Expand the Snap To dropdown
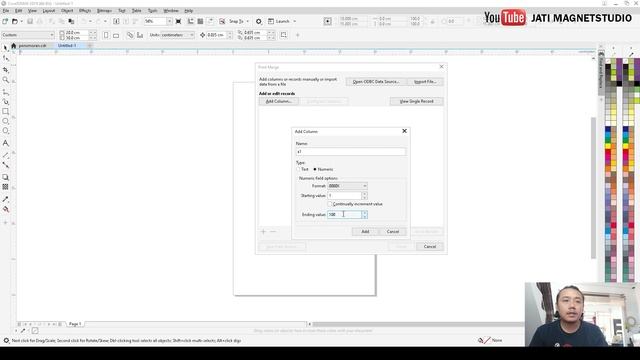This screenshot has width=640, height=360. point(247,21)
